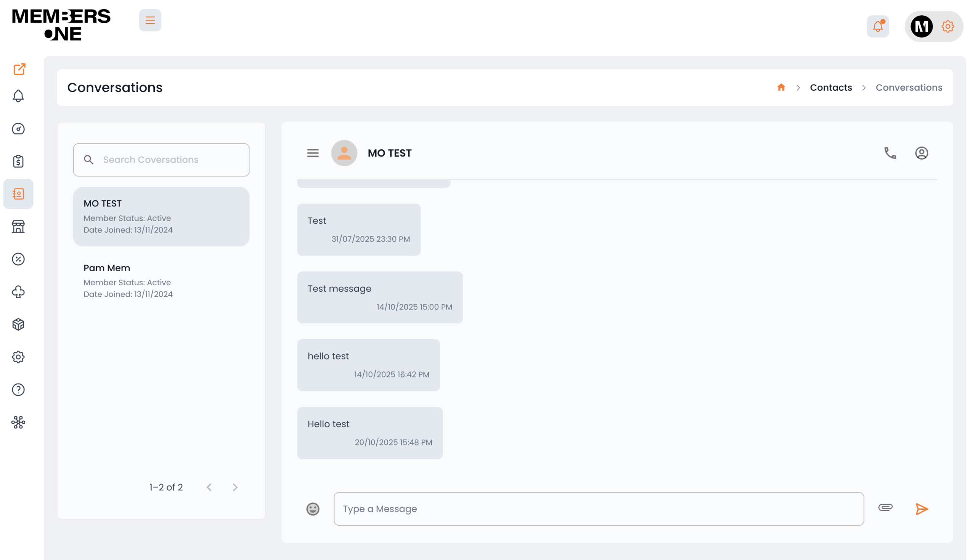Click the storefront icon in sidebar

coord(18,227)
